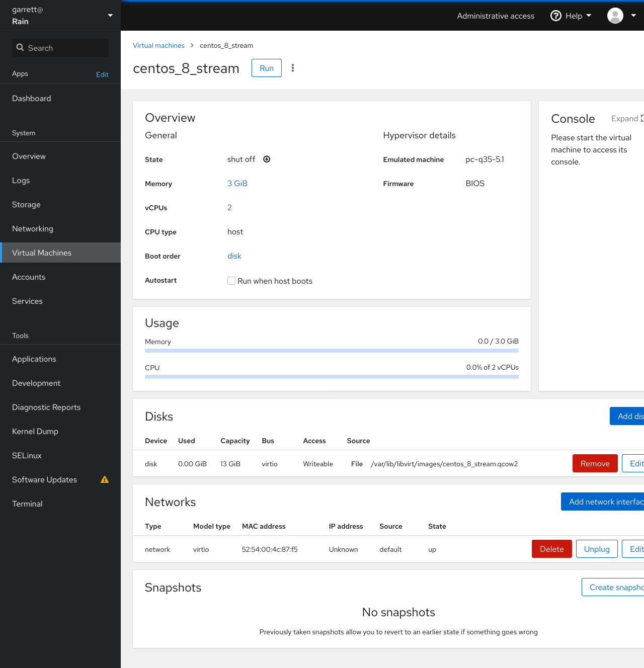Open the account dropdown in top bar
The width and height of the screenshot is (644, 668).
(633, 16)
